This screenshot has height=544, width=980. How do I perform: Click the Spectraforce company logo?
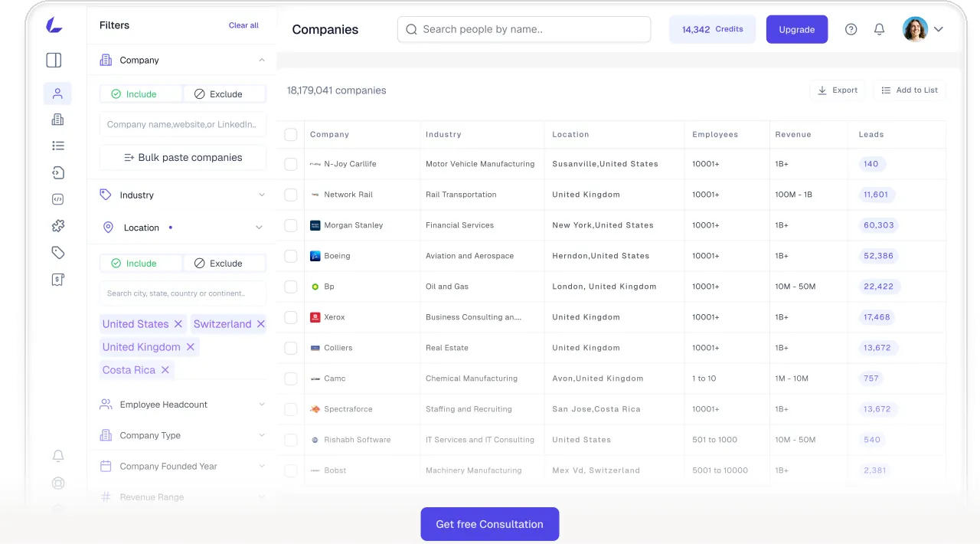pos(315,409)
